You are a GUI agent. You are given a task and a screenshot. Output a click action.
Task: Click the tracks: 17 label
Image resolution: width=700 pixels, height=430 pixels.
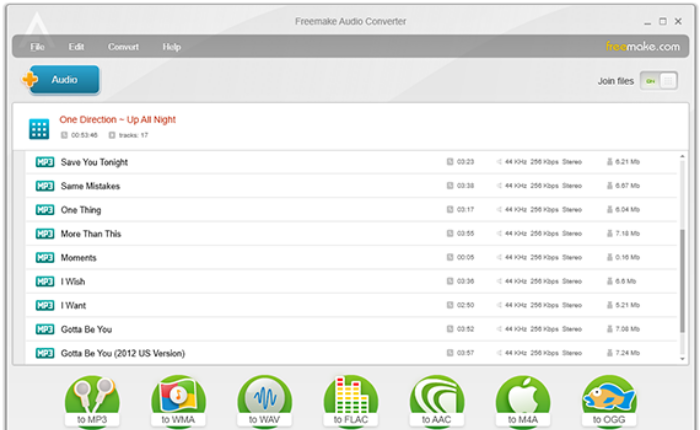click(133, 135)
